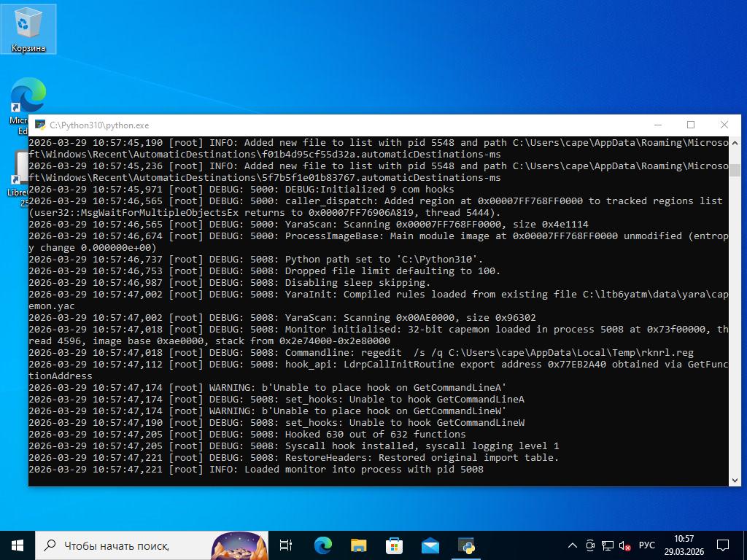
Task: Open File Explorer from the taskbar
Action: click(358, 545)
